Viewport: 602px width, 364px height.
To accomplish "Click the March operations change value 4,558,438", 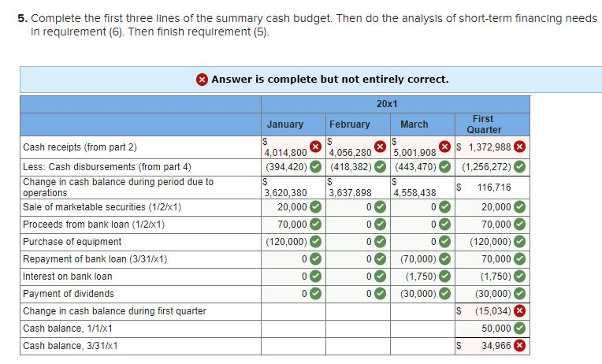I will pyautogui.click(x=414, y=193).
